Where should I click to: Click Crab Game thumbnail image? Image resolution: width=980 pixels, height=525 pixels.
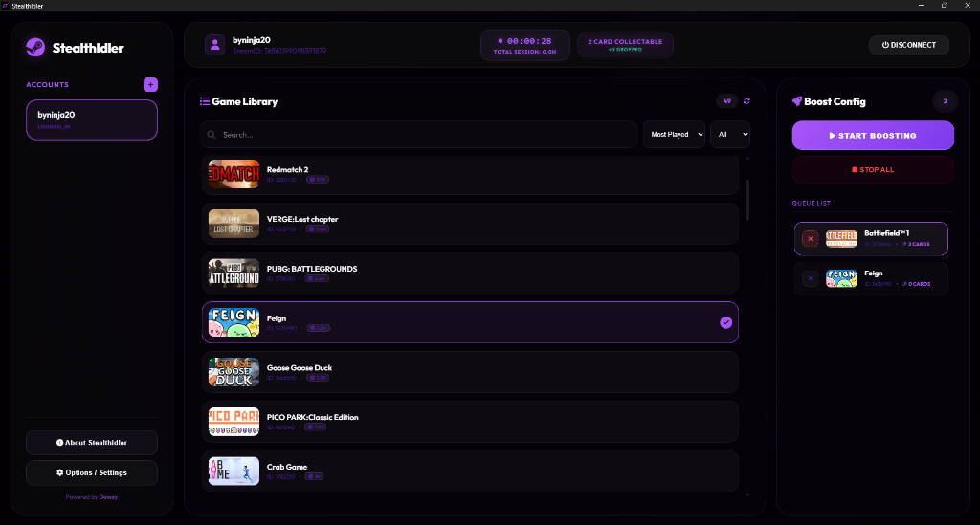coord(234,471)
